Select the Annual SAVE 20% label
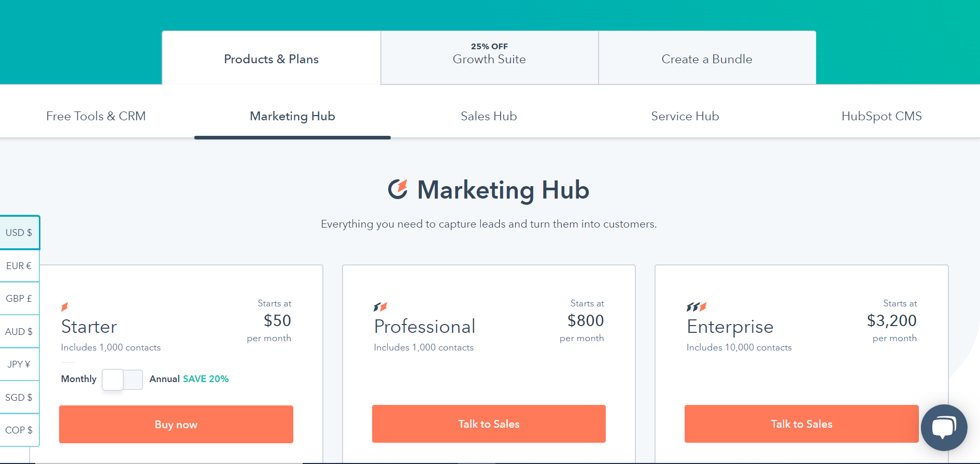 click(x=189, y=379)
